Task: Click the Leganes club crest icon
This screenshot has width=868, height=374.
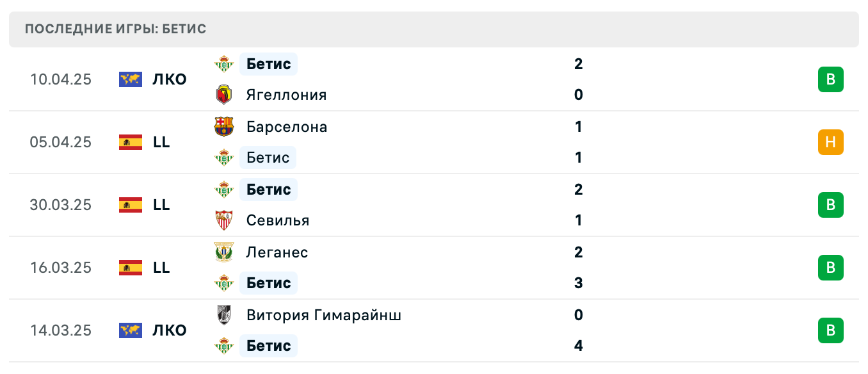Action: pyautogui.click(x=223, y=252)
